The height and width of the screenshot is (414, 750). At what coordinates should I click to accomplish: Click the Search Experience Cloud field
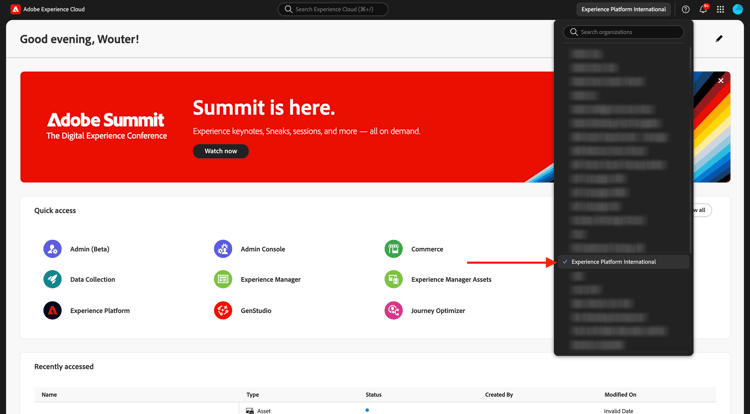(x=333, y=9)
